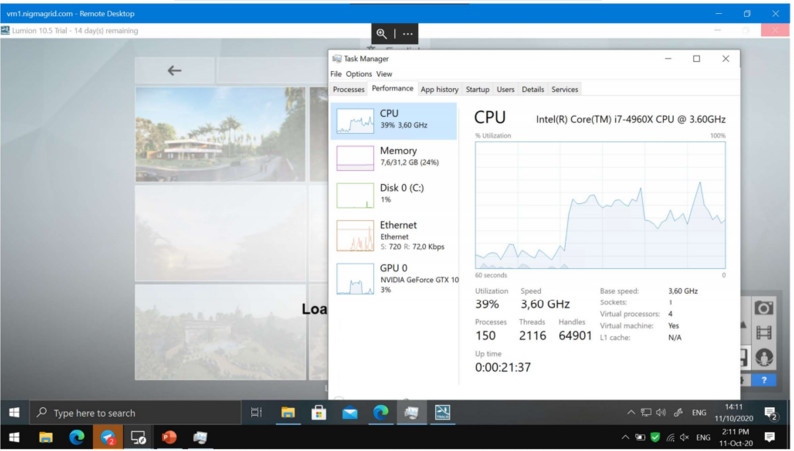Select GPU 0 NVIDIA GeForce in the sidebar
This screenshot has height=451, width=794.
pyautogui.click(x=395, y=279)
